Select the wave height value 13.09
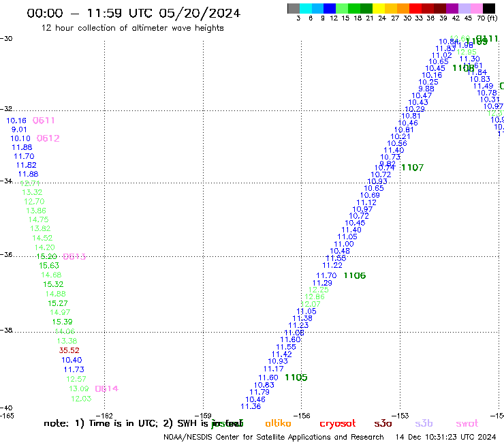The height and width of the screenshot is (443, 504). click(x=79, y=388)
